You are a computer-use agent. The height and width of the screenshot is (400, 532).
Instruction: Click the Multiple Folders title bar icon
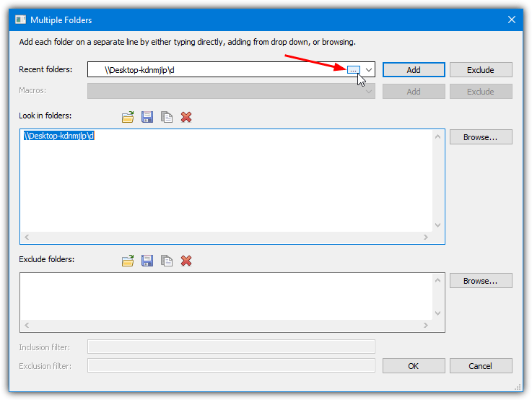20,19
